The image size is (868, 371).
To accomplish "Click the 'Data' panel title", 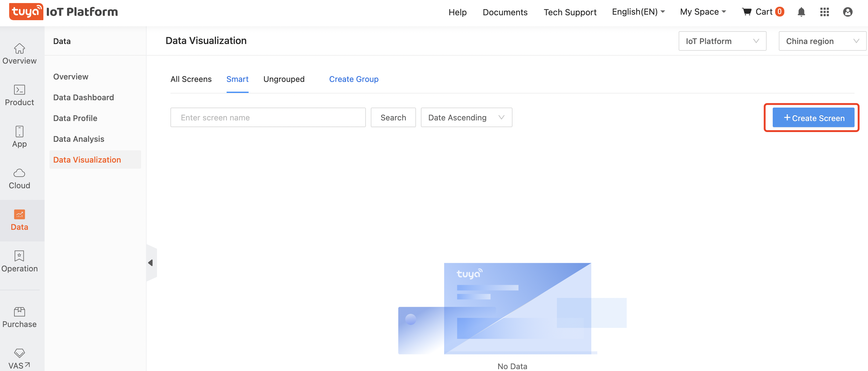I will pos(62,41).
